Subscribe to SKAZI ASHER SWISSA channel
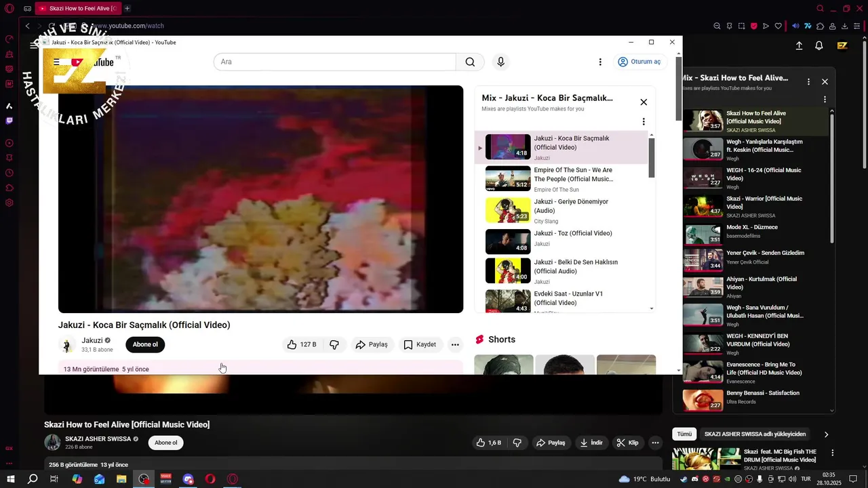The height and width of the screenshot is (488, 868). [165, 443]
